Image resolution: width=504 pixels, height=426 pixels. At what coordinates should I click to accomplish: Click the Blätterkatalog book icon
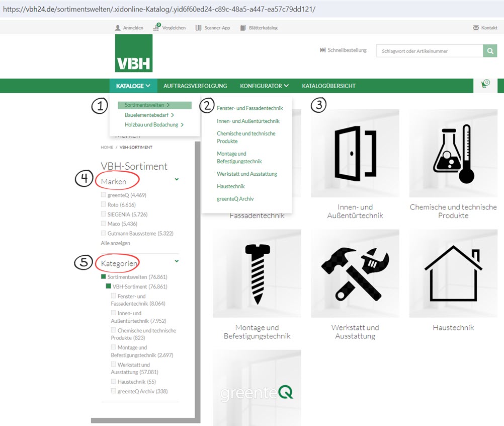(x=243, y=28)
